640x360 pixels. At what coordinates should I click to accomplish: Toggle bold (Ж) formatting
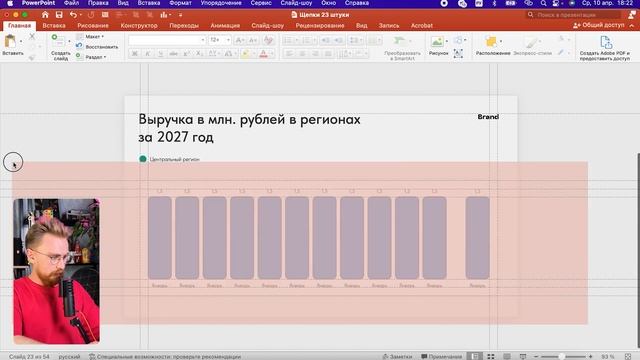[134, 54]
